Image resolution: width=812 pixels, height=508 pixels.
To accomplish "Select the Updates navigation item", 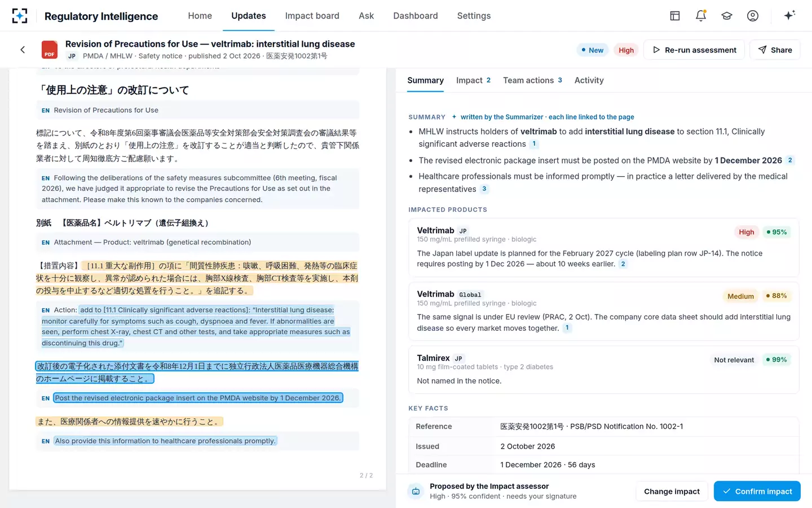I will click(x=248, y=16).
